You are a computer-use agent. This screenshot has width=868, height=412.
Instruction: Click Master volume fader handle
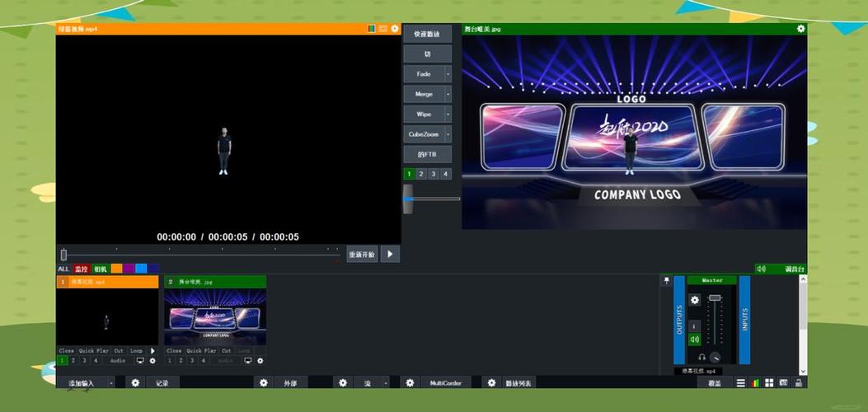click(x=715, y=298)
